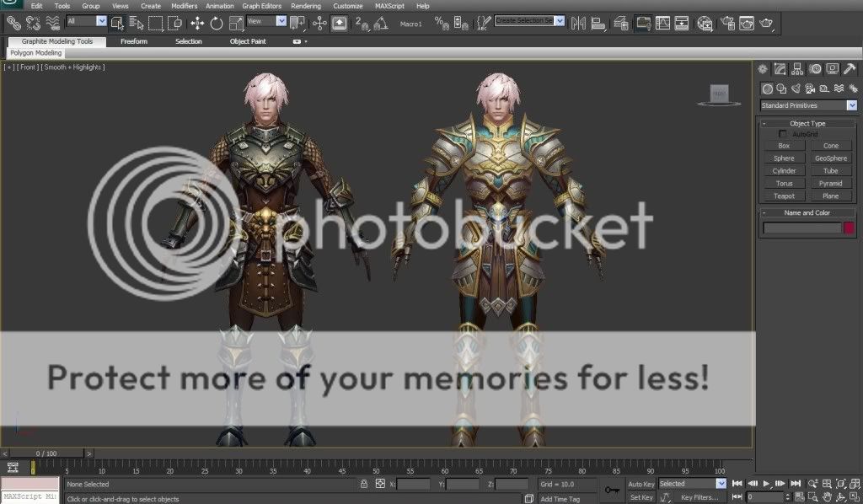Create a Teapot primitive button
The image size is (863, 504).
click(x=784, y=196)
